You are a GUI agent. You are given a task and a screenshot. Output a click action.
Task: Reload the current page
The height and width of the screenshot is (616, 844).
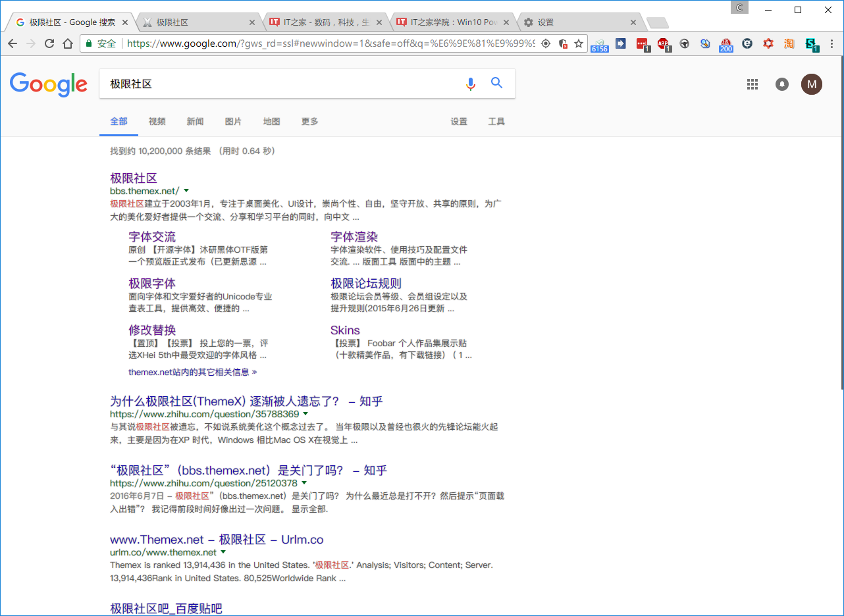tap(49, 43)
